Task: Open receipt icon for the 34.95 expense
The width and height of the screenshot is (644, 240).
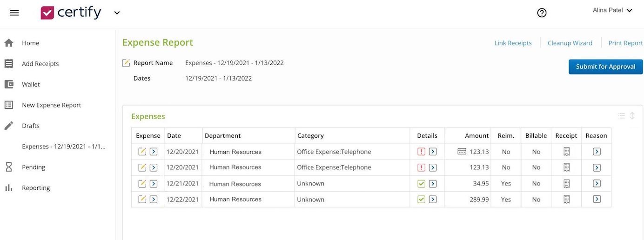Action: click(566, 184)
